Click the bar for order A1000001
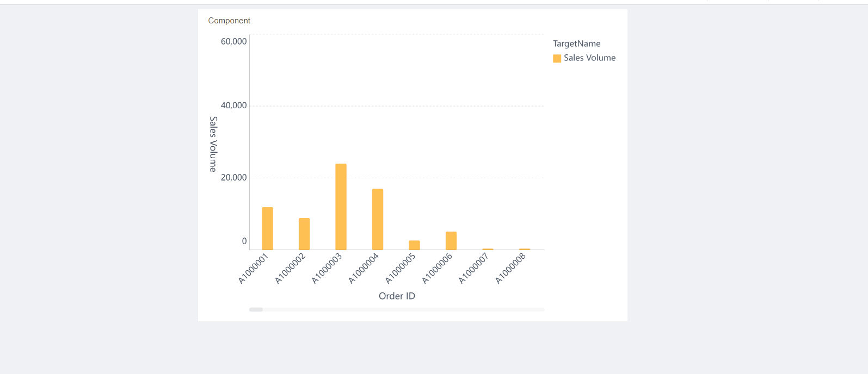The image size is (868, 374). coord(267,228)
